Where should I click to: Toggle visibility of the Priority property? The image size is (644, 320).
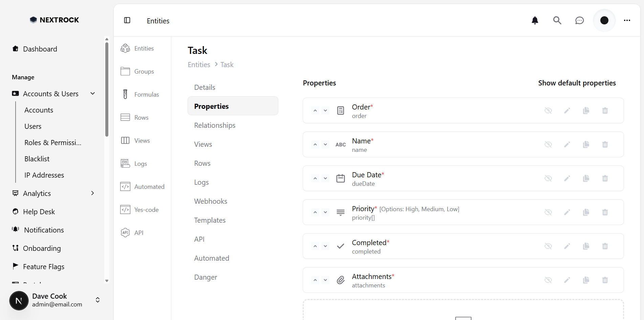click(x=549, y=212)
